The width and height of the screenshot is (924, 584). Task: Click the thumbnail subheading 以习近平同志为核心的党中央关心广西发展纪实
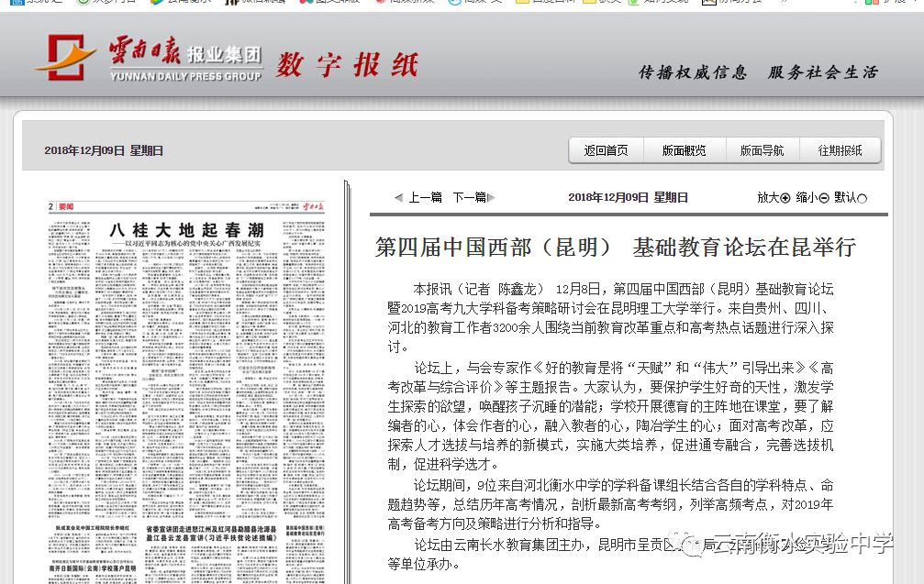coord(187,243)
